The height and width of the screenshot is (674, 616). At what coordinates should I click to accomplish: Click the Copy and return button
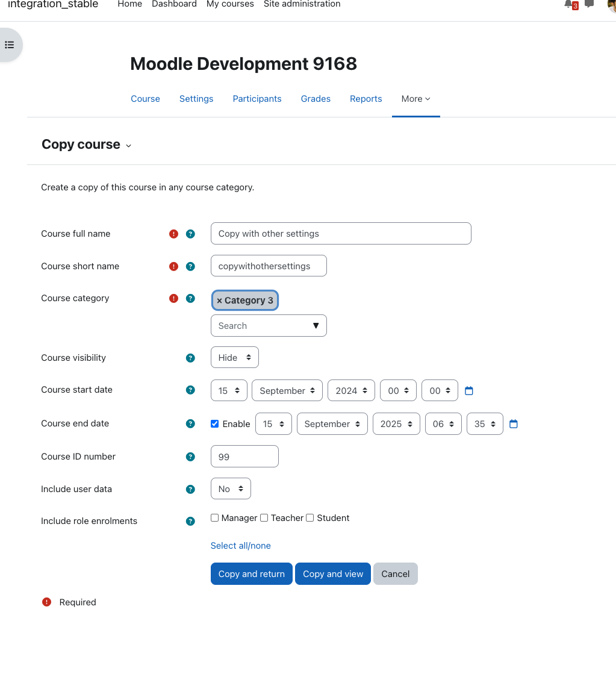(x=252, y=574)
